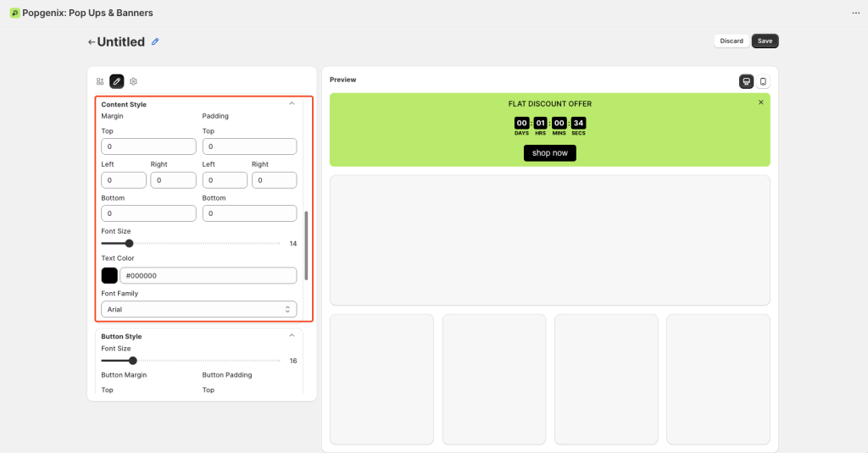Click the shop now button in preview
868x453 pixels.
[549, 153]
